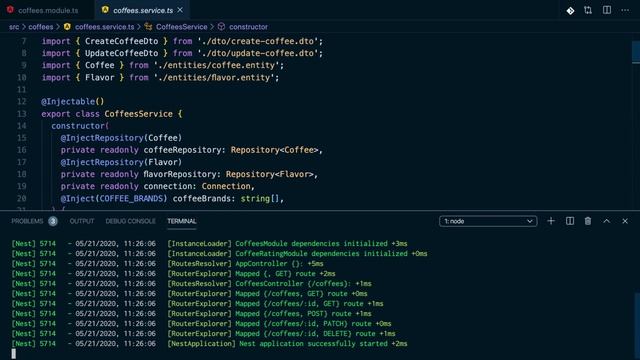Click CreateCoffeeDto import on line 7
This screenshot has width=640, height=360.
pos(121,41)
